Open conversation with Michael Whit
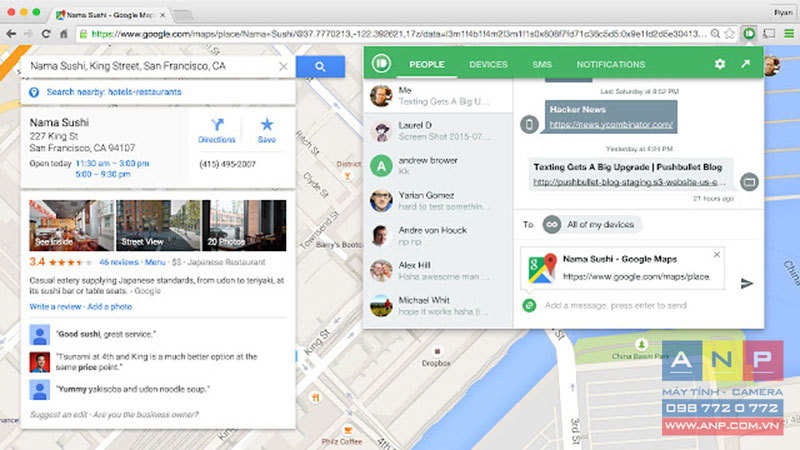This screenshot has height=450, width=800. click(438, 306)
